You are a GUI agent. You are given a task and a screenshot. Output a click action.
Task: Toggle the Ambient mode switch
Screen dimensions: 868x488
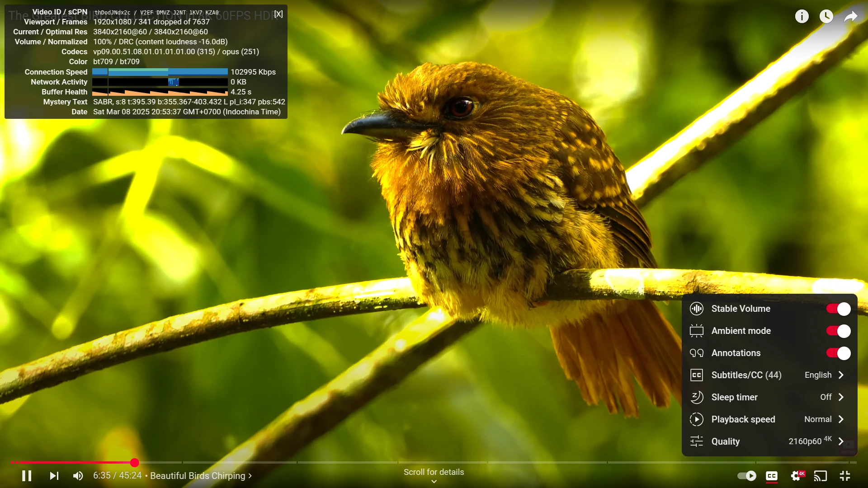[x=838, y=331]
